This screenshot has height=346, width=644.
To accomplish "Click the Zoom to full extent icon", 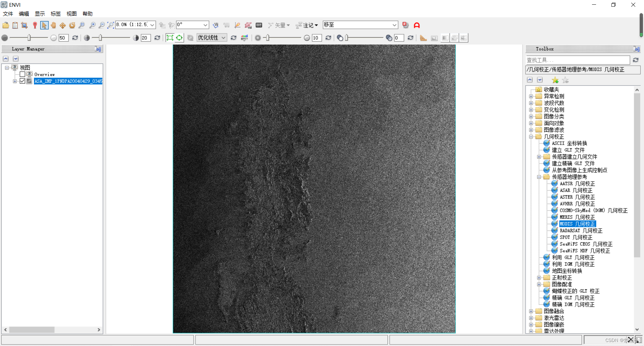I will [110, 25].
